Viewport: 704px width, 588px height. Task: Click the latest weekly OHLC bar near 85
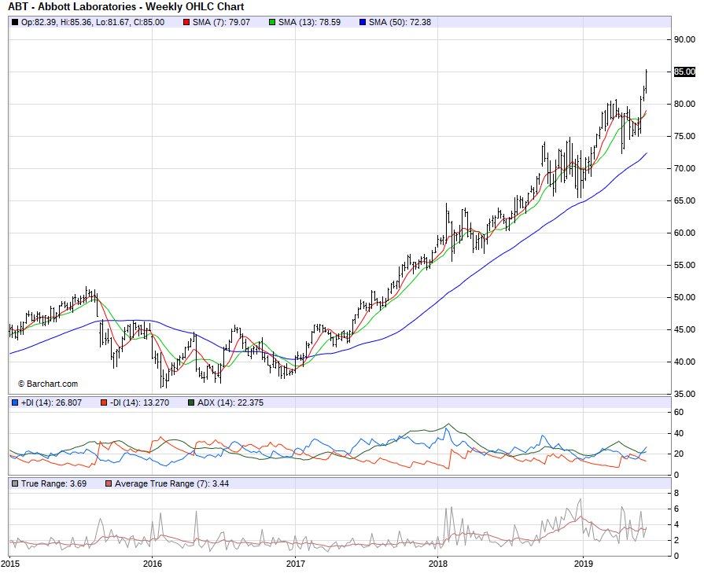pyautogui.click(x=646, y=81)
